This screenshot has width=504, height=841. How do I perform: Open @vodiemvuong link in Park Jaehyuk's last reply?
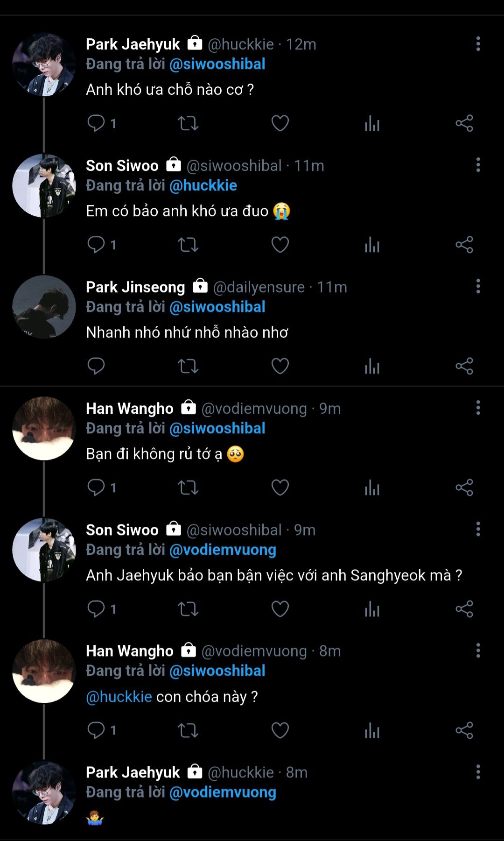pyautogui.click(x=223, y=792)
